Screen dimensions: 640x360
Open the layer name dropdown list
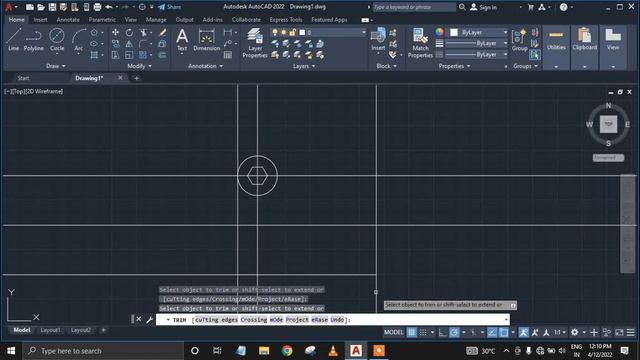[364, 32]
